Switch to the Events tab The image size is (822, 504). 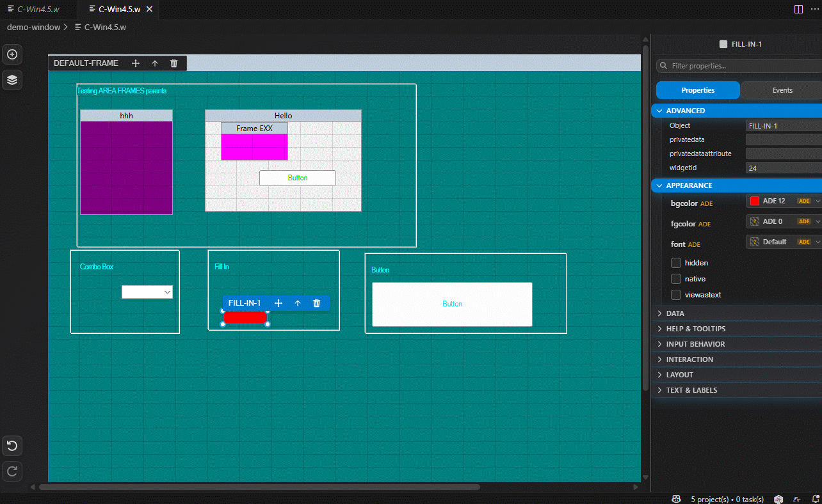coord(782,90)
